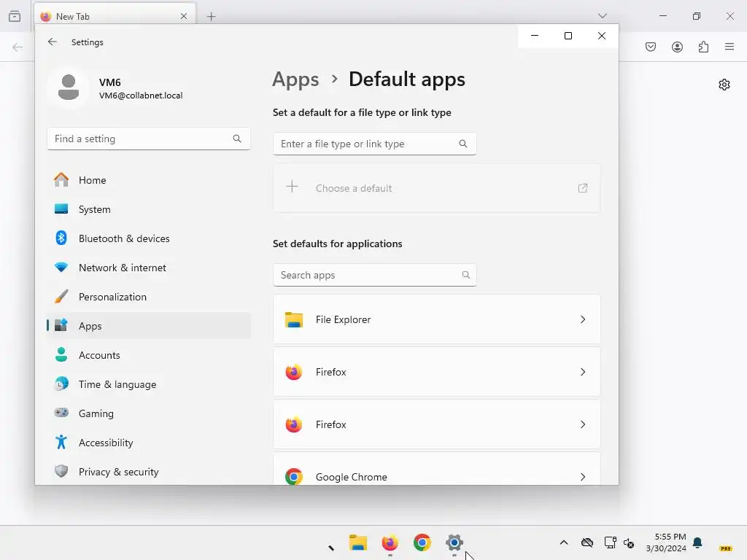Click magnifier in file type search field
Screen dimensions: 747x560
(x=462, y=144)
